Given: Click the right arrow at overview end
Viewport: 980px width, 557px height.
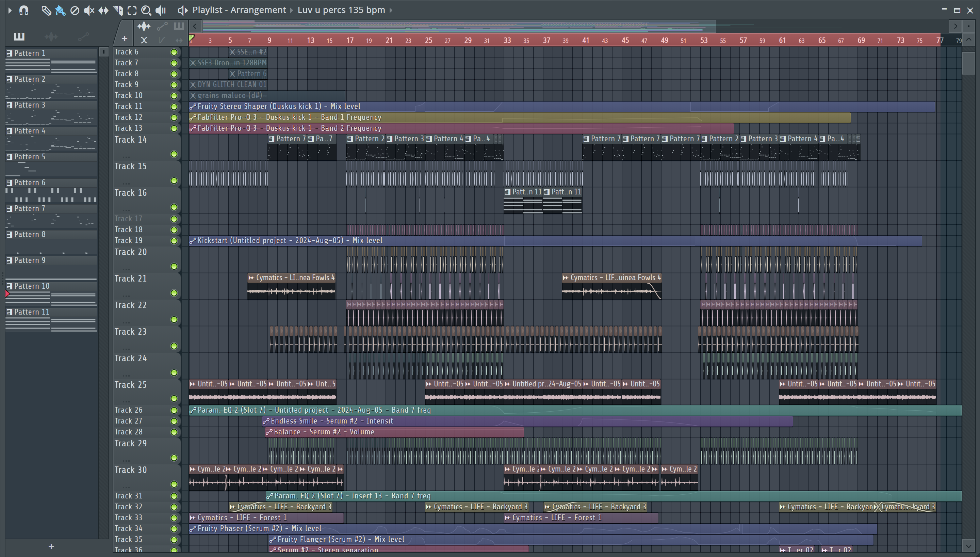Looking at the screenshot, I should [955, 26].
